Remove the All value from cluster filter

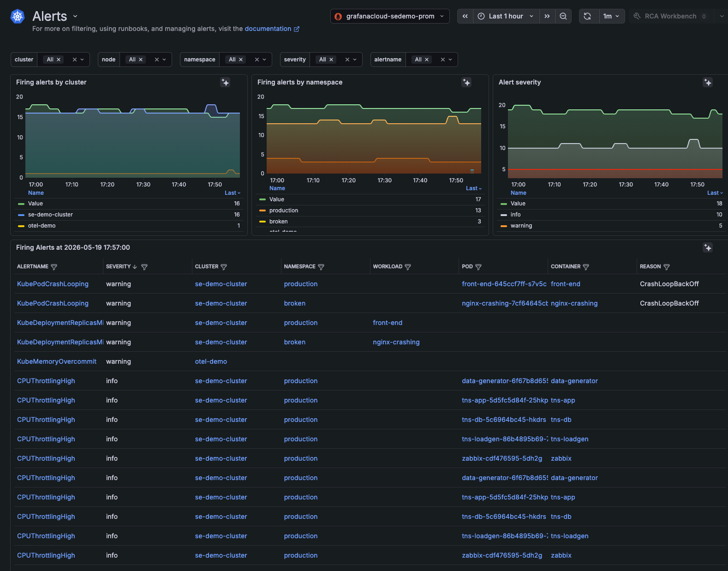pyautogui.click(x=59, y=60)
